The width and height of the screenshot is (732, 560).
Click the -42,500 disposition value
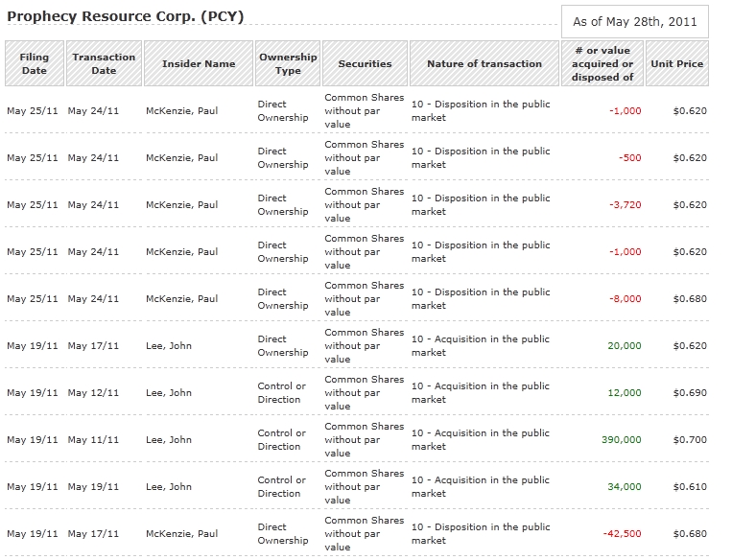point(622,534)
